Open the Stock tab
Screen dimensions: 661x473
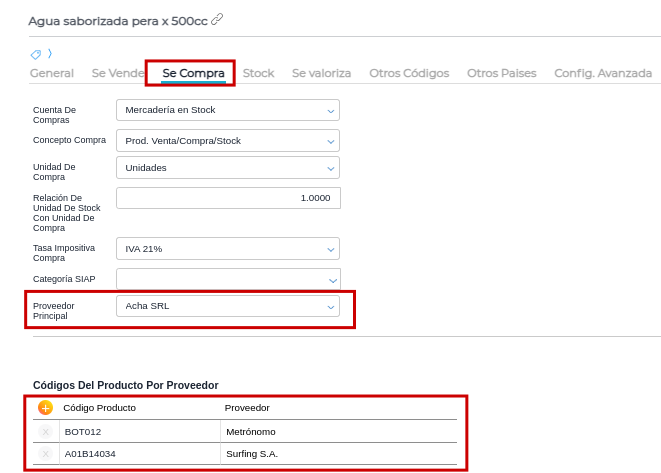point(258,73)
